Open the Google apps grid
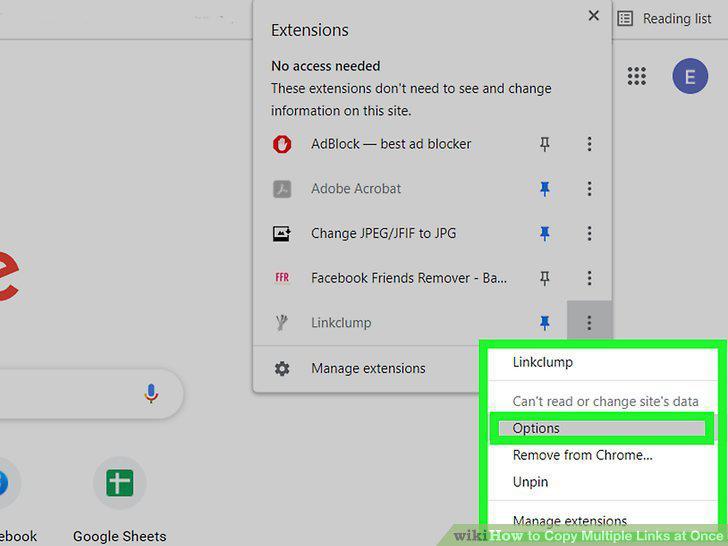This screenshot has width=728, height=546. (637, 76)
